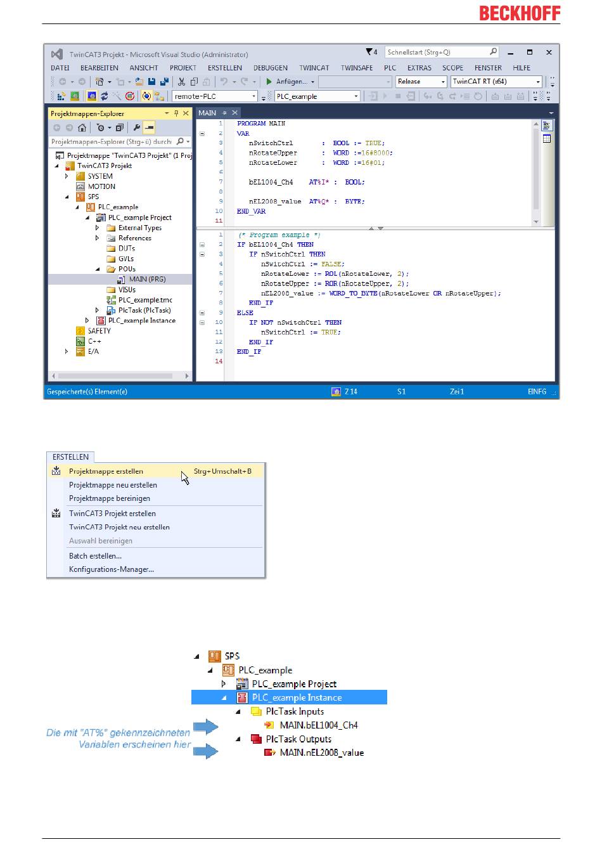Close the MAIN editor tab

tap(234, 113)
